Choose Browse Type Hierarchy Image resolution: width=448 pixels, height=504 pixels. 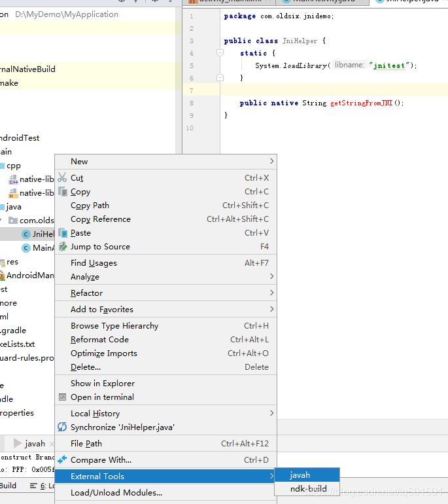[165, 325]
